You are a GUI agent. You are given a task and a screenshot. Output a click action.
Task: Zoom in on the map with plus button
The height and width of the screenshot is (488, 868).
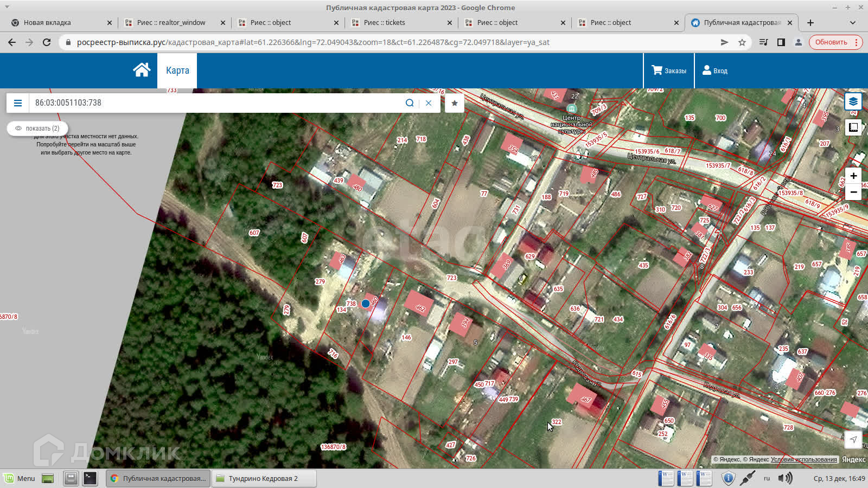pyautogui.click(x=853, y=176)
